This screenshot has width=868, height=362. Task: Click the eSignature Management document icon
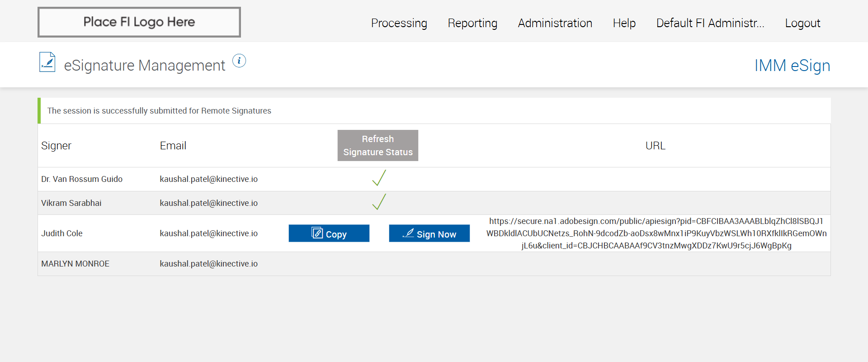coord(47,62)
